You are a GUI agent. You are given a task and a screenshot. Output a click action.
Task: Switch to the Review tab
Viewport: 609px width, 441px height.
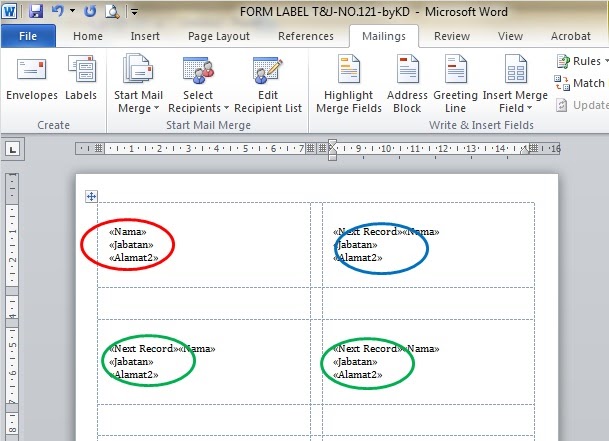tap(452, 36)
